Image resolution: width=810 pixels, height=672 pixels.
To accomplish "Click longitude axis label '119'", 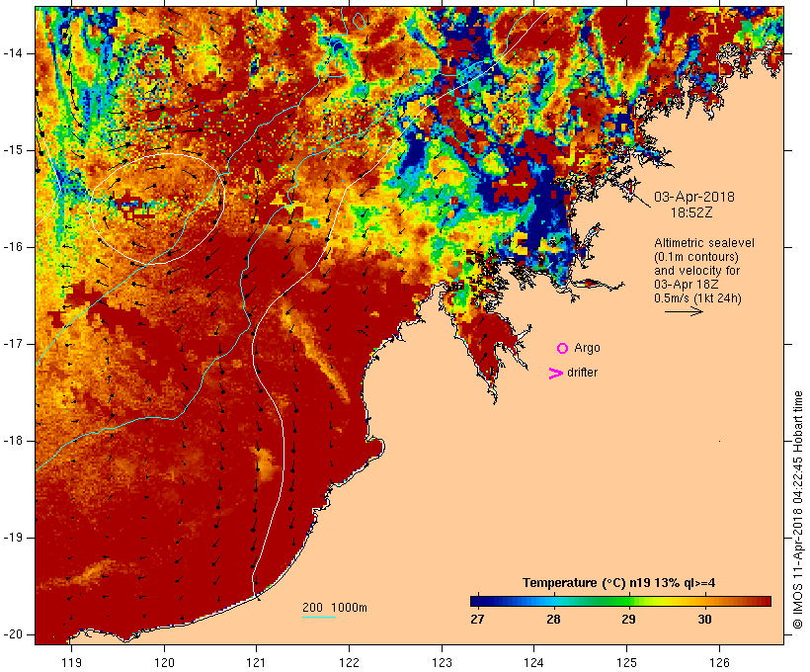I will tap(71, 663).
